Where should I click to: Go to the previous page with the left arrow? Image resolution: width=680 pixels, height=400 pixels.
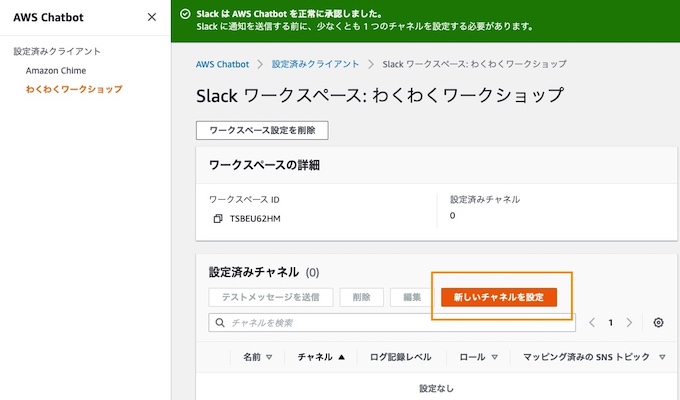(592, 322)
